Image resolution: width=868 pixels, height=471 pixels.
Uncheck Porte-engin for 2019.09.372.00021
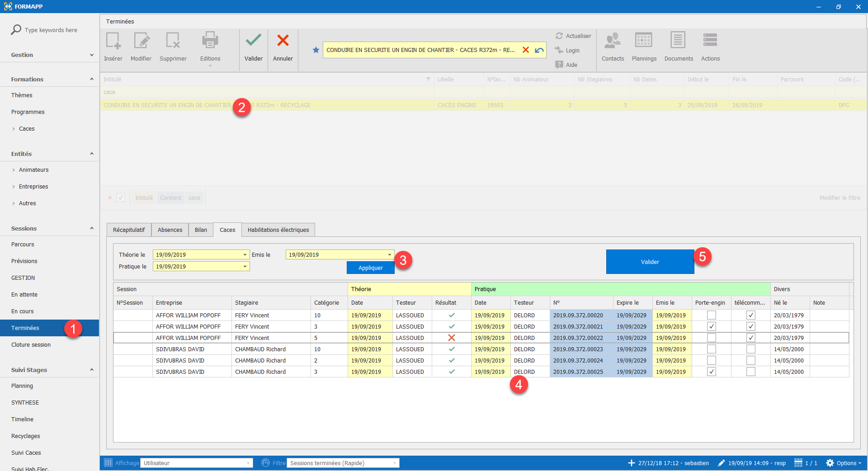[712, 326]
